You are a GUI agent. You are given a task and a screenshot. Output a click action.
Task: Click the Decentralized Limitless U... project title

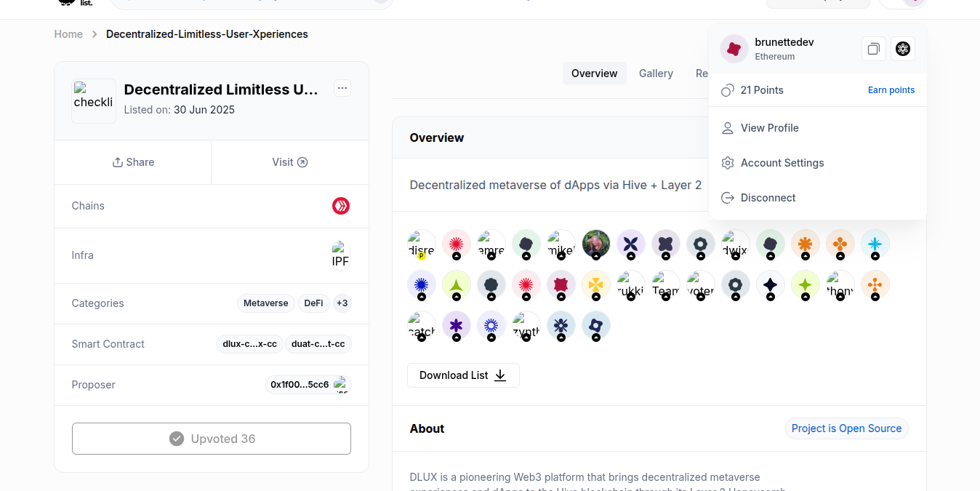coord(221,89)
